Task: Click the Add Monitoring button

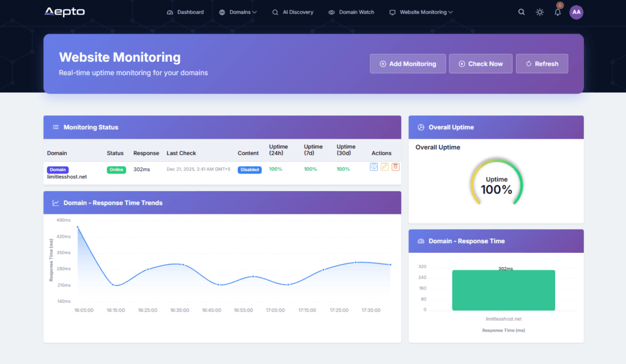Action: point(408,63)
